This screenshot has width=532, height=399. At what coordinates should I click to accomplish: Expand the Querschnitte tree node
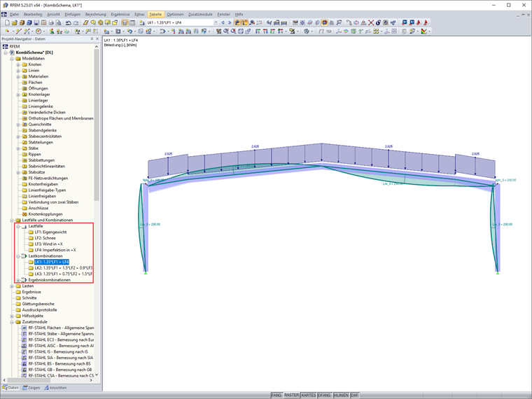[x=18, y=124]
